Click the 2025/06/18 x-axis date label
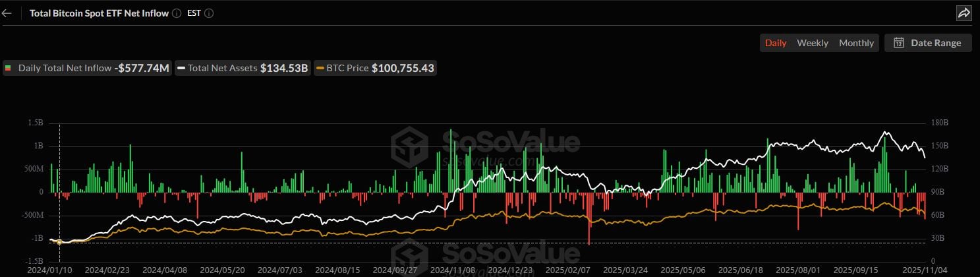 [x=739, y=270]
